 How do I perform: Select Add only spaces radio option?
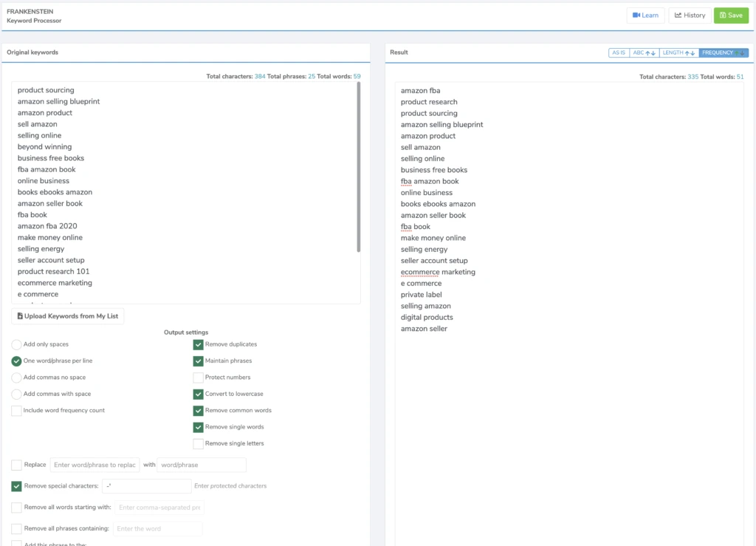click(16, 344)
